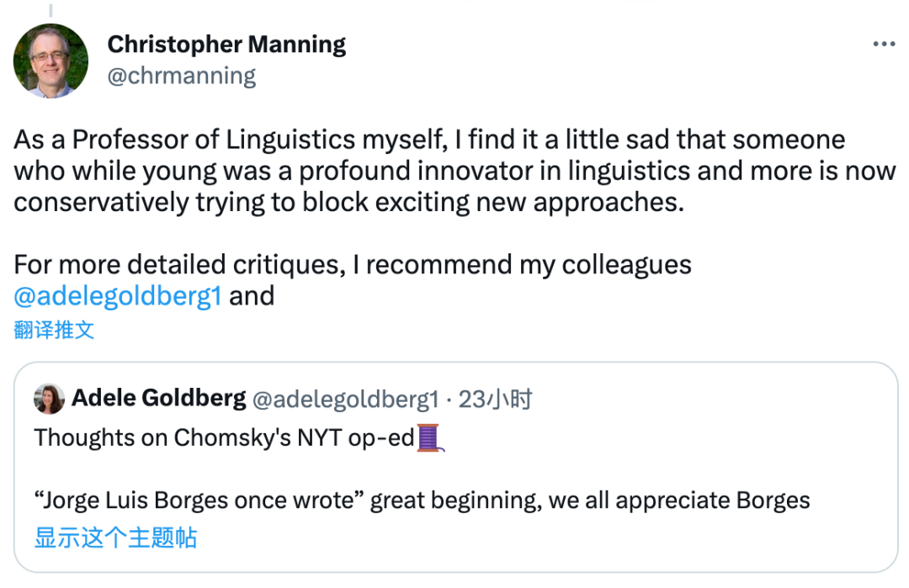This screenshot has height=588, width=909.
Task: Open the blue @adelegoldberg1 mention link
Action: click(118, 296)
